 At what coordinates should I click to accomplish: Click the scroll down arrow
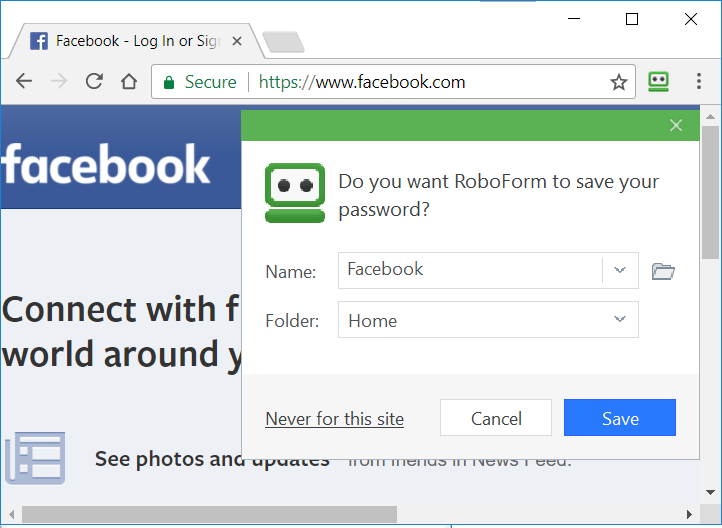tap(710, 492)
